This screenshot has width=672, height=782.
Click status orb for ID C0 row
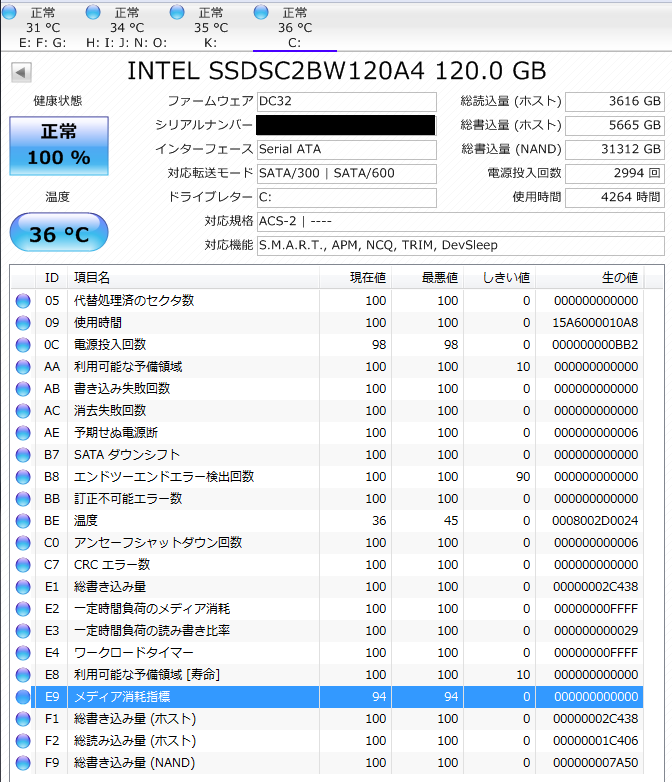23,543
